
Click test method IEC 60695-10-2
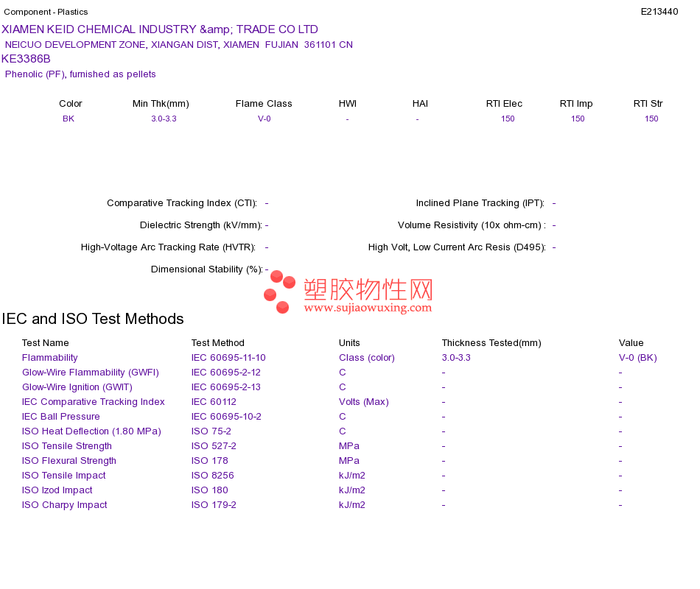(226, 416)
